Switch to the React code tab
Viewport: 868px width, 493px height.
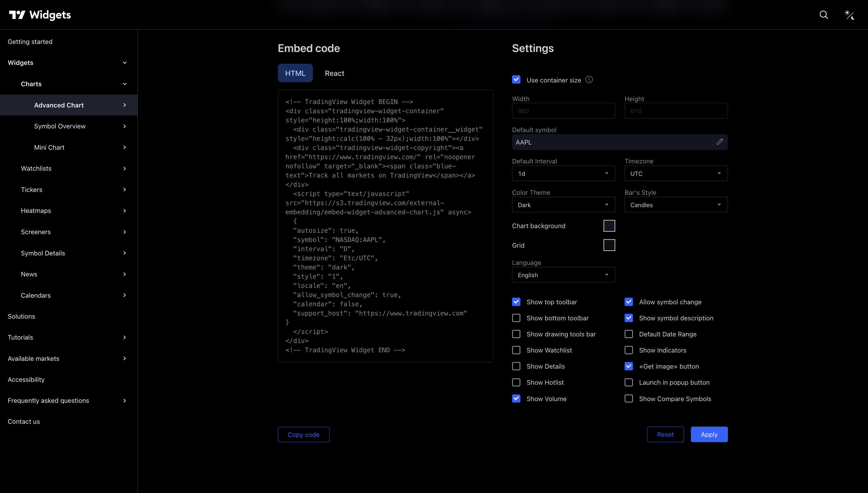tap(334, 73)
